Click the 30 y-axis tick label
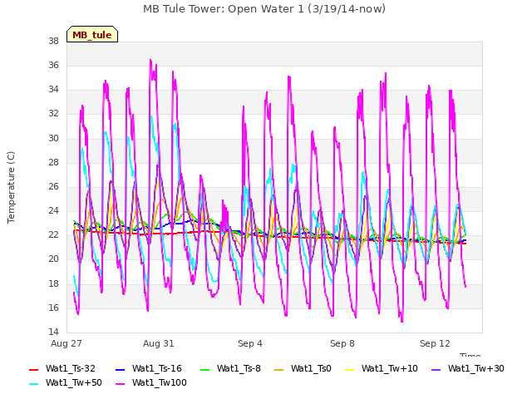The width and height of the screenshot is (532, 399). click(x=53, y=138)
